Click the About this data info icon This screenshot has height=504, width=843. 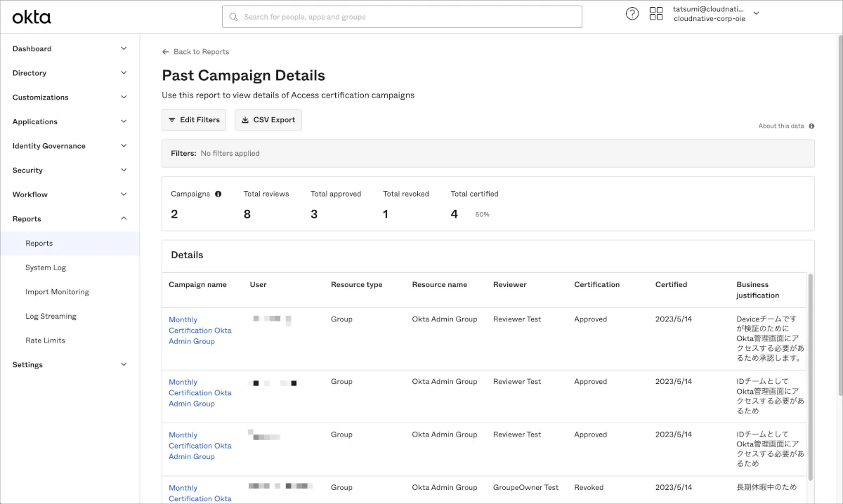(x=811, y=126)
